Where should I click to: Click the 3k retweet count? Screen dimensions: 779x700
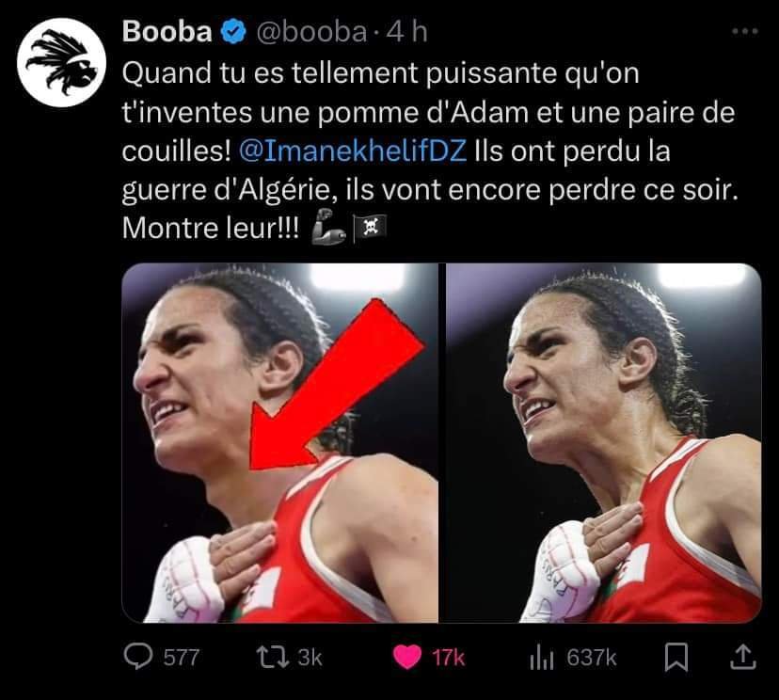(310, 658)
